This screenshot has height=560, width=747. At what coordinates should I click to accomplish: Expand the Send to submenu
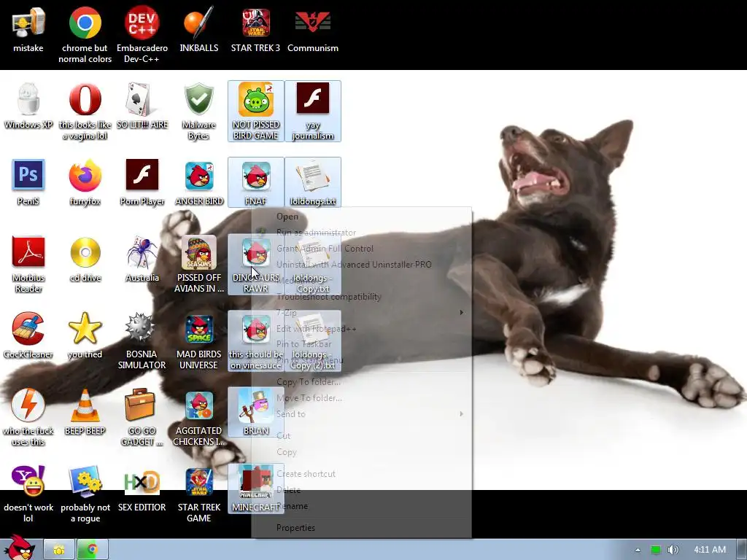362,414
